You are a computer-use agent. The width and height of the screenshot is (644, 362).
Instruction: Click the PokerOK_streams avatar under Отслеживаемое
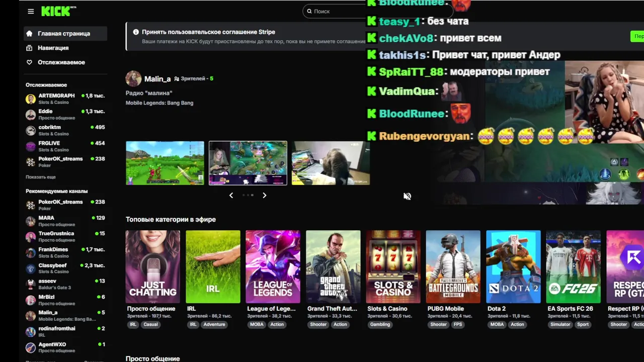[31, 162]
